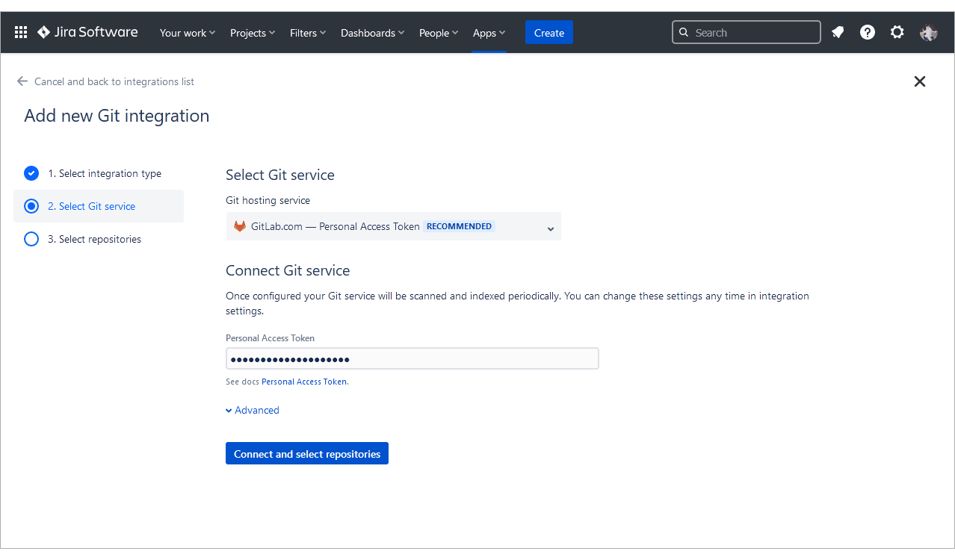Open the notifications icon
The width and height of the screenshot is (955, 560).
tap(838, 32)
